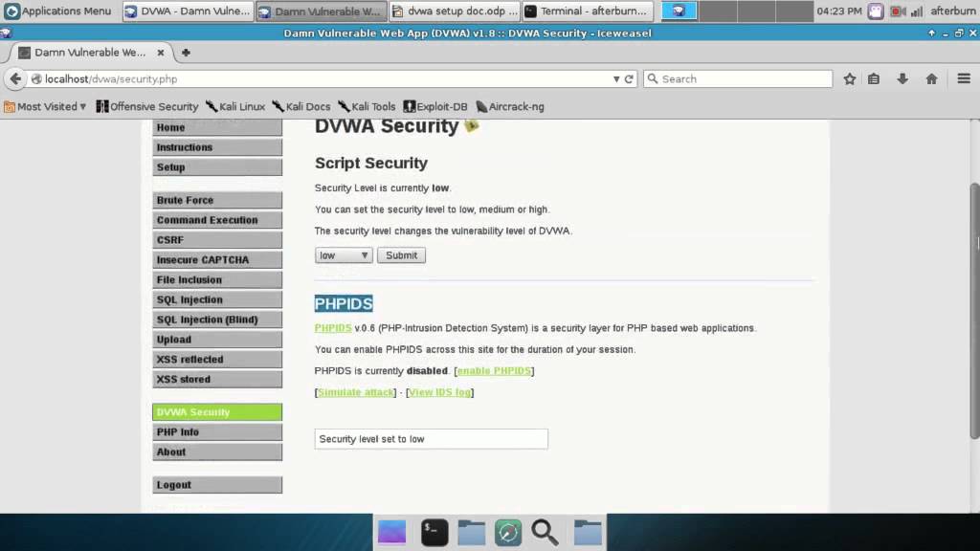Switch to DVWA - Damn Vulne... taskbar window
This screenshot has width=980, height=551.
pyautogui.click(x=189, y=11)
